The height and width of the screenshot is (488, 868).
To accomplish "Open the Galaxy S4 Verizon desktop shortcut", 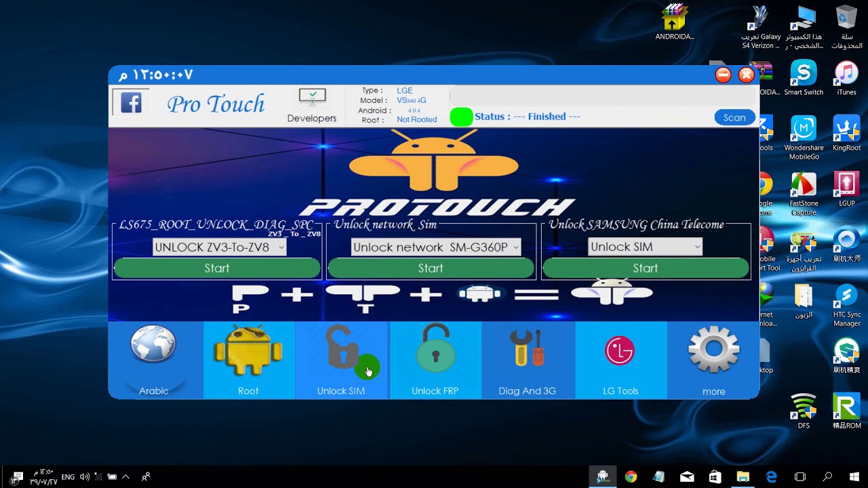I will (760, 27).
